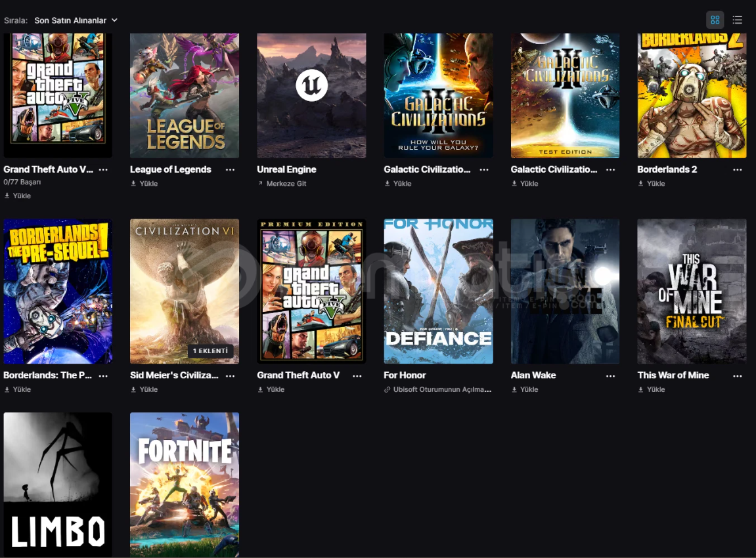756x558 pixels.
Task: Open the For Honor Defiance cover art
Action: (438, 291)
